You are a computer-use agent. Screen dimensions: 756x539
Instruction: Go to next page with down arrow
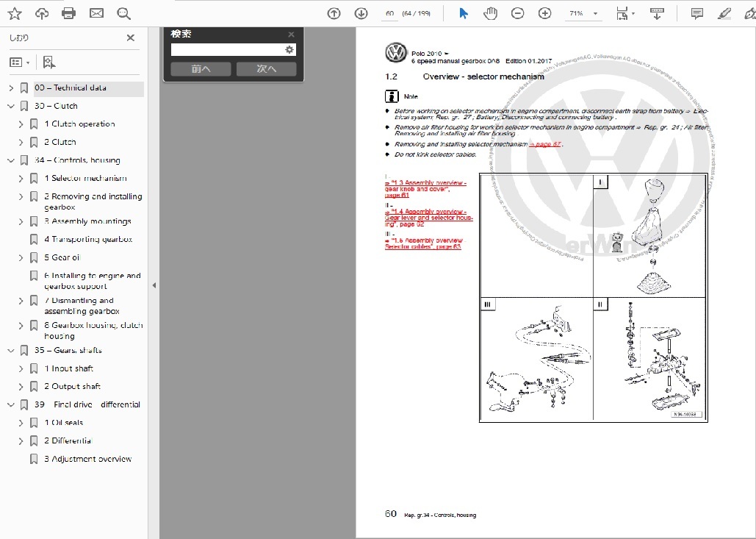tap(361, 13)
